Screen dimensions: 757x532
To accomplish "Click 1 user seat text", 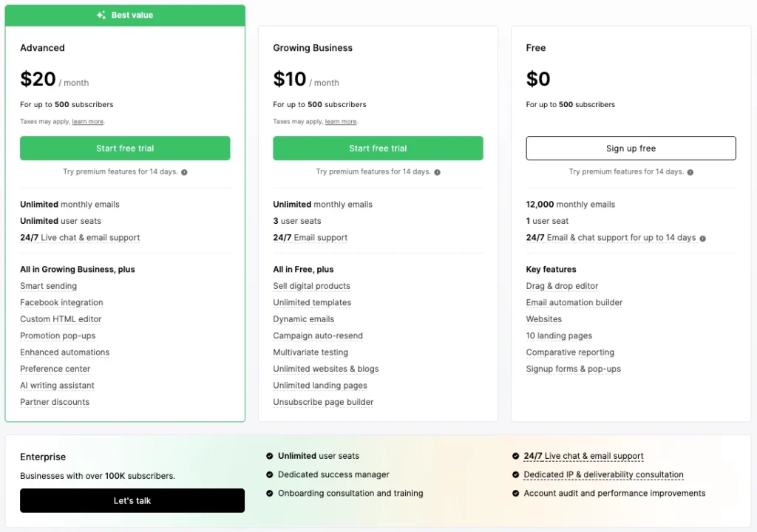I will click(x=547, y=221).
